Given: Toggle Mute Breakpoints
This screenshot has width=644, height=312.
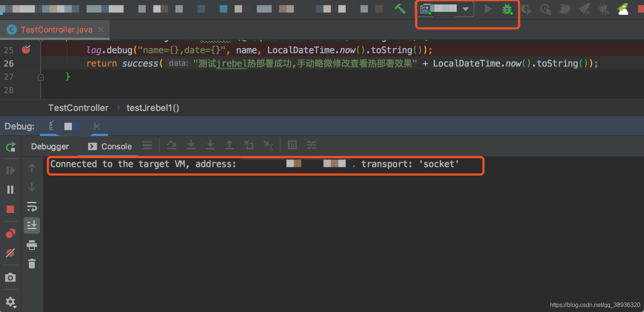Looking at the screenshot, I should click(x=10, y=253).
